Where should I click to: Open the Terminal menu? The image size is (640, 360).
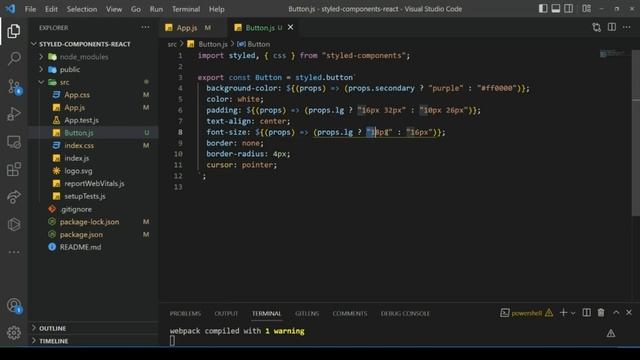186,9
